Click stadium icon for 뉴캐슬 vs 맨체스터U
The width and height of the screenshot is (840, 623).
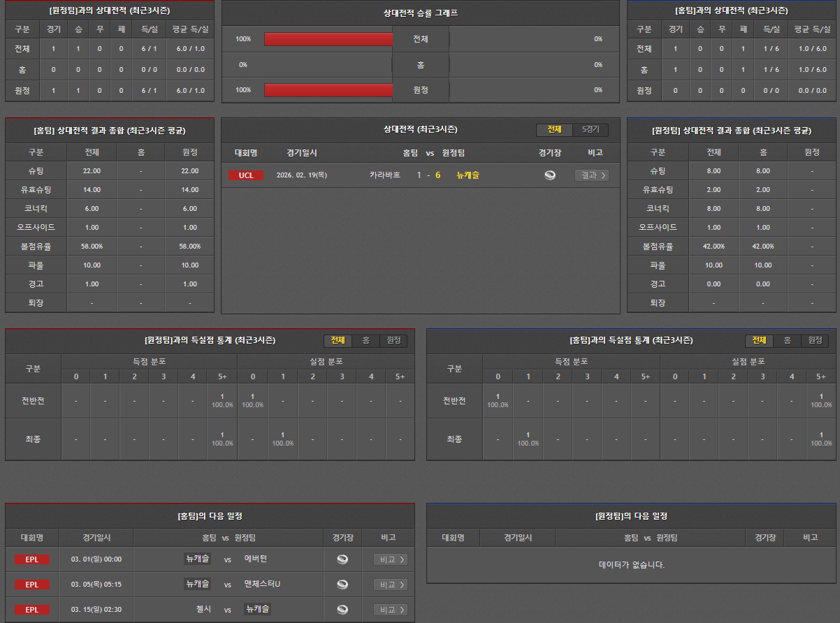(x=342, y=585)
